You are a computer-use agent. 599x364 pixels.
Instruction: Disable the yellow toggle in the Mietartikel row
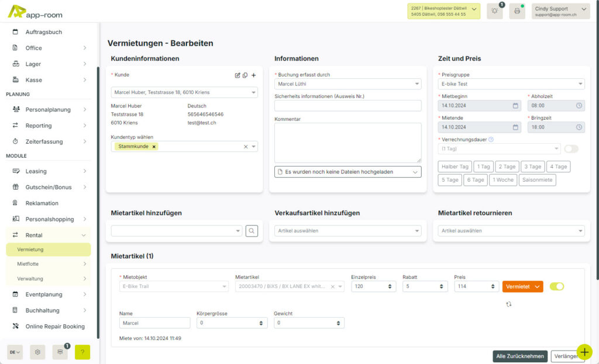click(x=557, y=287)
